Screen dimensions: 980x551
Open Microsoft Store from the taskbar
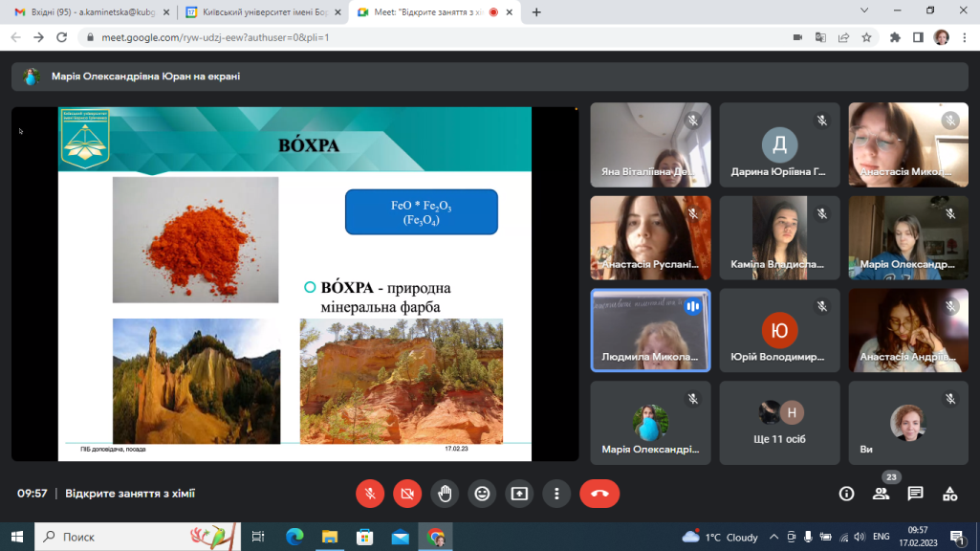point(365,537)
